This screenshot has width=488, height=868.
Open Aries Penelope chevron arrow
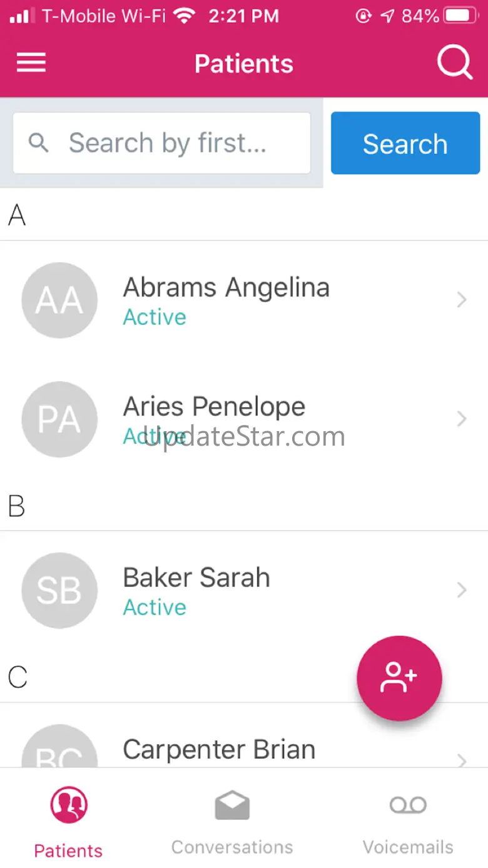click(x=462, y=419)
